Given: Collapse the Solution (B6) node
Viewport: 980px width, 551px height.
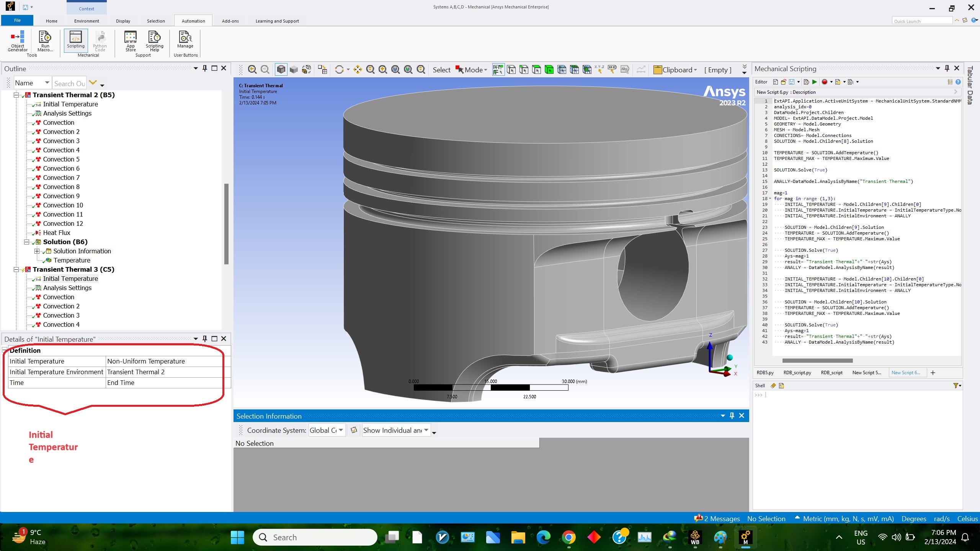Looking at the screenshot, I should (x=27, y=242).
